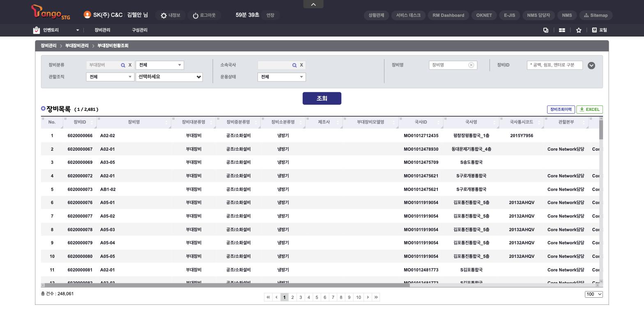Open the 포털 portal link
Viewport: 644px width, 317px height.
click(x=600, y=30)
